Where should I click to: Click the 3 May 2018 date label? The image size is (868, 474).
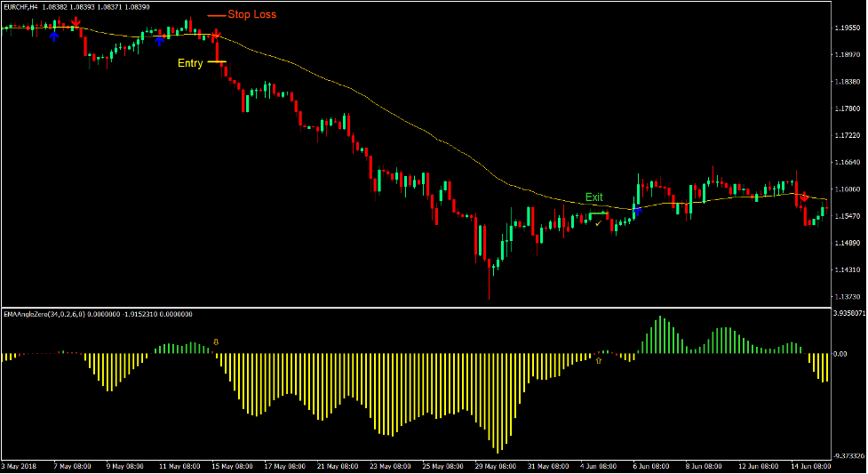coord(20,466)
